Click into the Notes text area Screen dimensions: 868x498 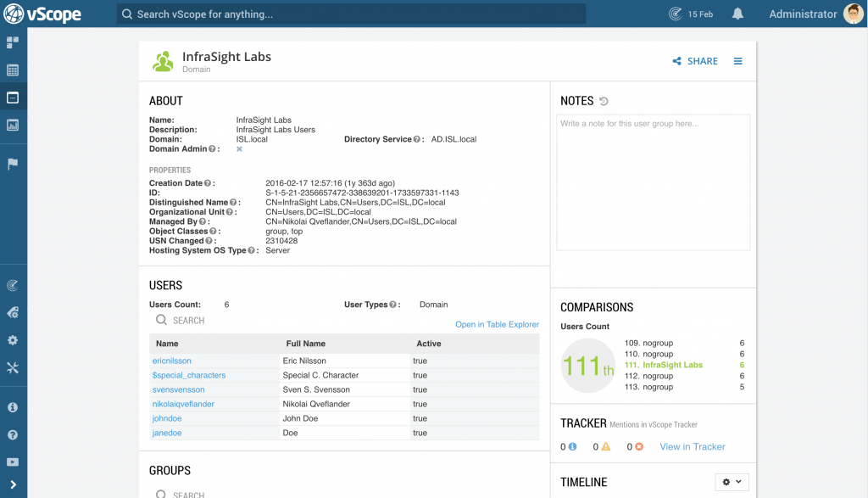pos(654,182)
